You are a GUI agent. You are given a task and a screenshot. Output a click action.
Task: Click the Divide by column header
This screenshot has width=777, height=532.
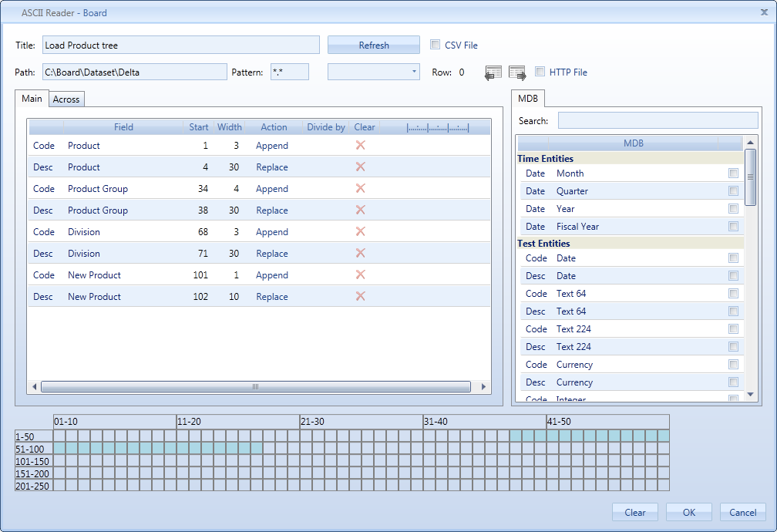coord(326,127)
